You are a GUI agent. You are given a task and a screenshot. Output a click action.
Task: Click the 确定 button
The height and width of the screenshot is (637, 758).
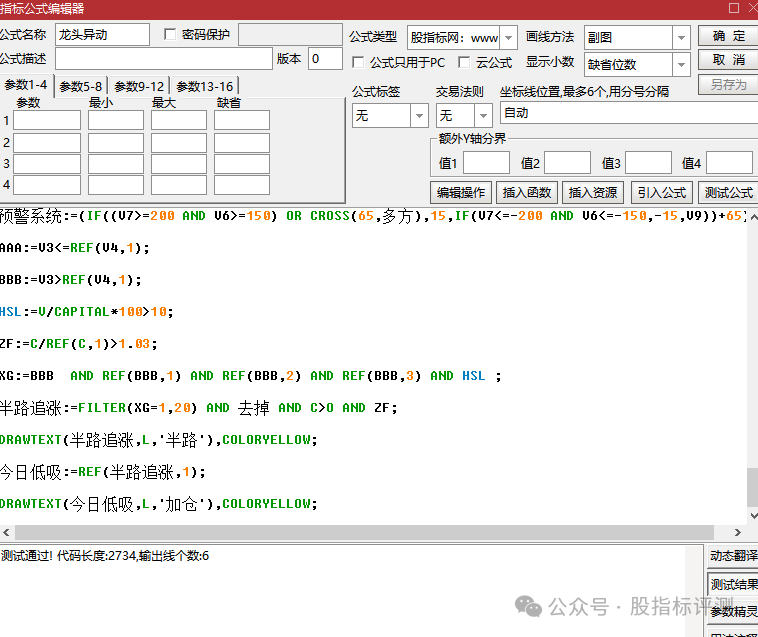(x=728, y=36)
